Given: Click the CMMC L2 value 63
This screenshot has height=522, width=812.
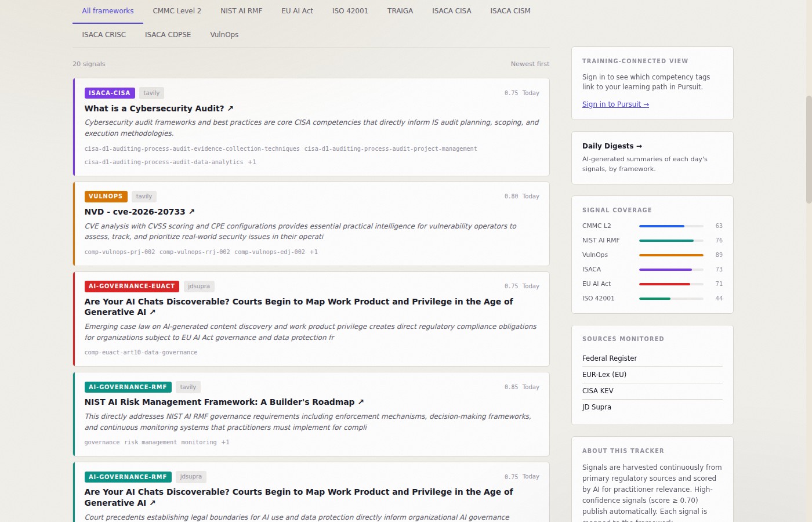Looking at the screenshot, I should pos(719,226).
